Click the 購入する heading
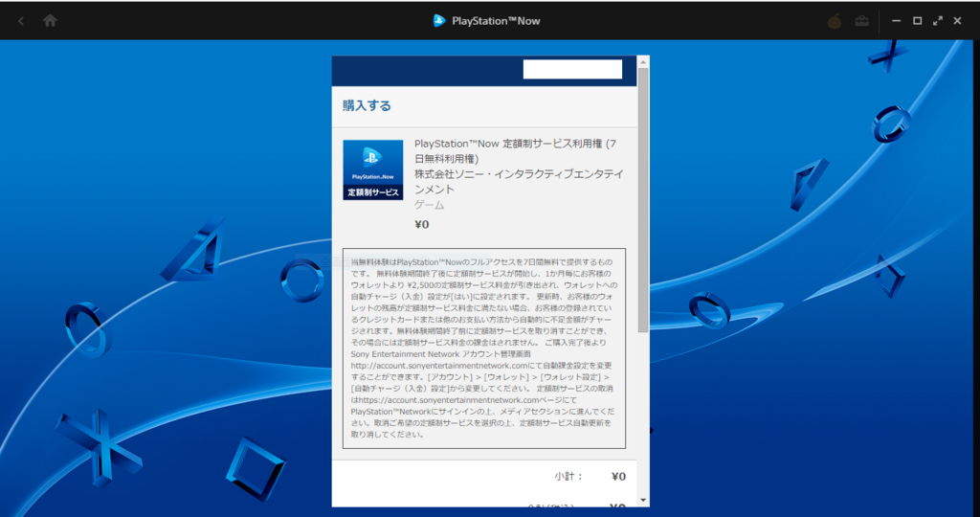Viewport: 980px width, 517px height. click(367, 105)
